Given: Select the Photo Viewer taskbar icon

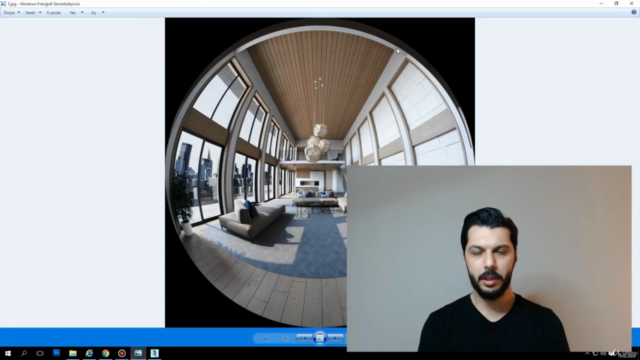Looking at the screenshot, I should [138, 353].
